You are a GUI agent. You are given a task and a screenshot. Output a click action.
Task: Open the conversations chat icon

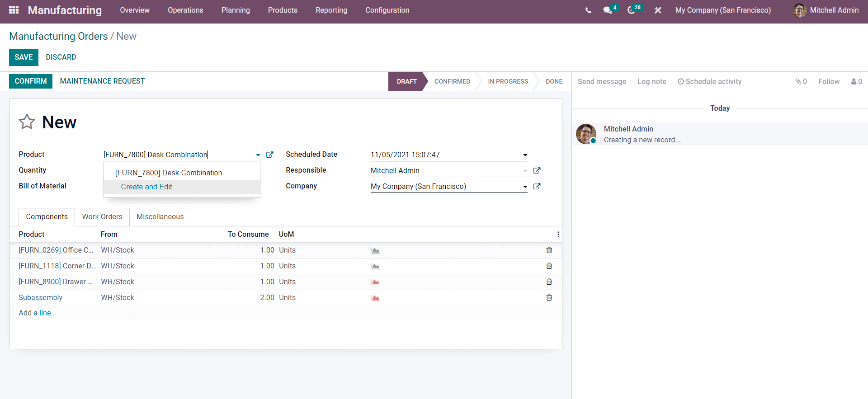608,10
